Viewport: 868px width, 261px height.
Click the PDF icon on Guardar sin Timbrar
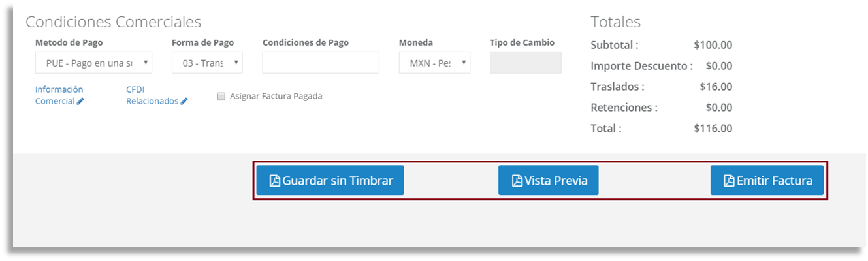pyautogui.click(x=275, y=181)
